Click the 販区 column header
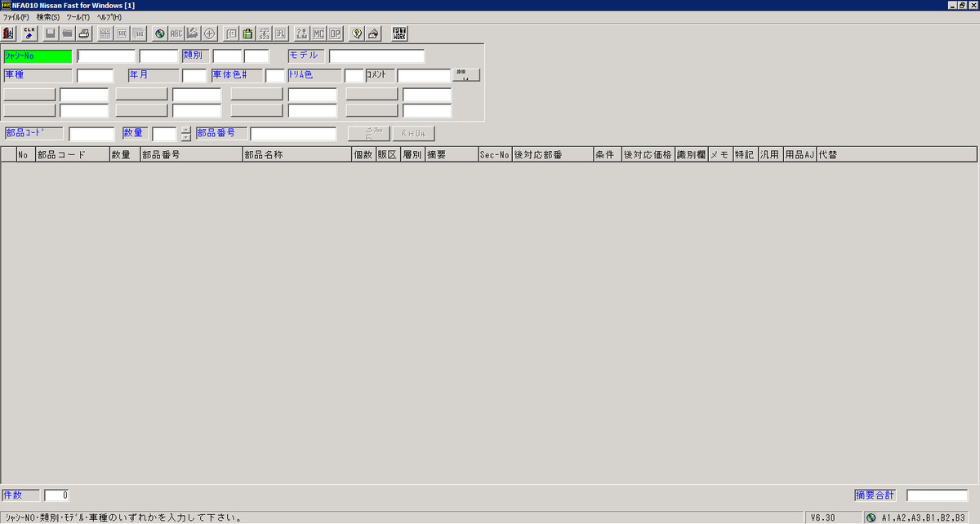Screen dimensions: 980x524 (389, 154)
